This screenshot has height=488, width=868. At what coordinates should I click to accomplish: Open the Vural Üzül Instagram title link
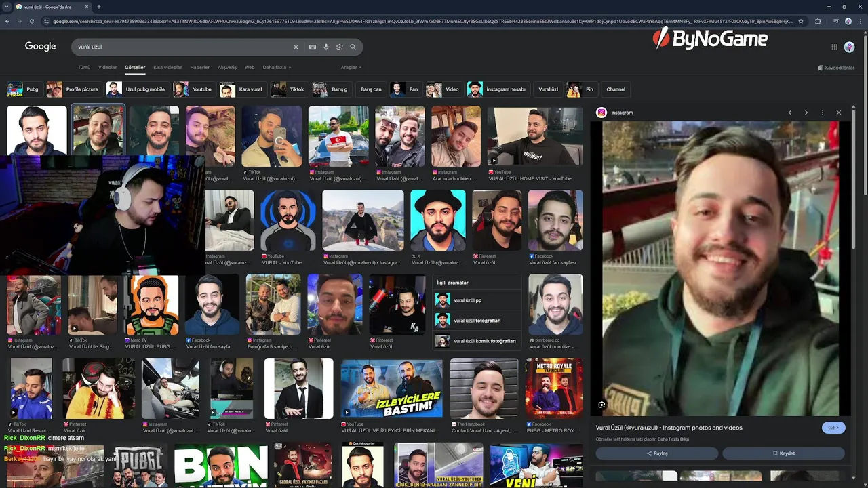[x=669, y=428]
